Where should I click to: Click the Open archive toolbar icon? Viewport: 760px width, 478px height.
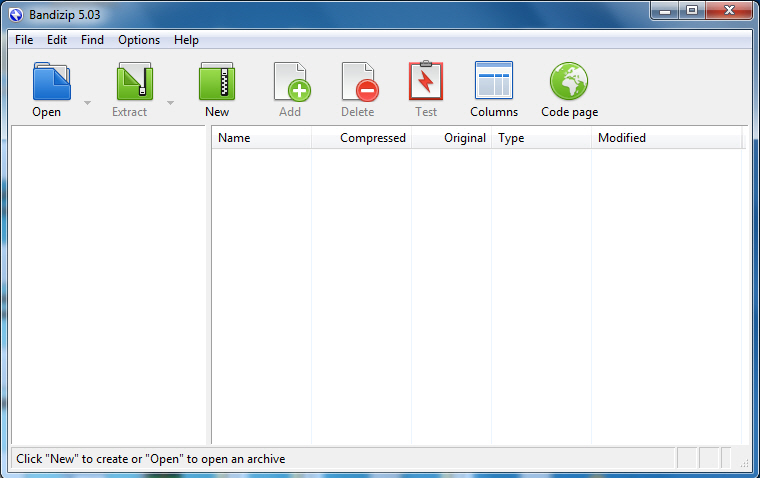[x=51, y=81]
